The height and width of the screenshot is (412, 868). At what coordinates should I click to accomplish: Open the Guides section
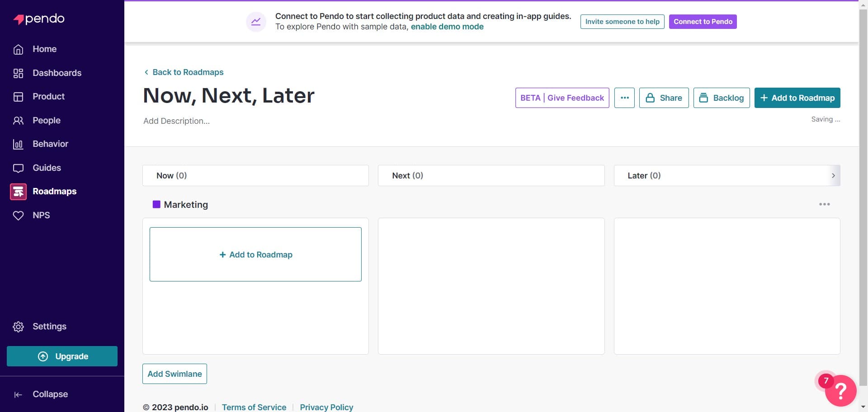[47, 168]
